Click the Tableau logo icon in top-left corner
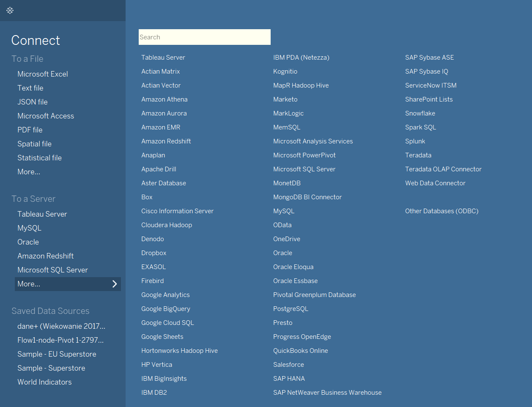Viewport: 532px width, 407px height. tap(10, 10)
